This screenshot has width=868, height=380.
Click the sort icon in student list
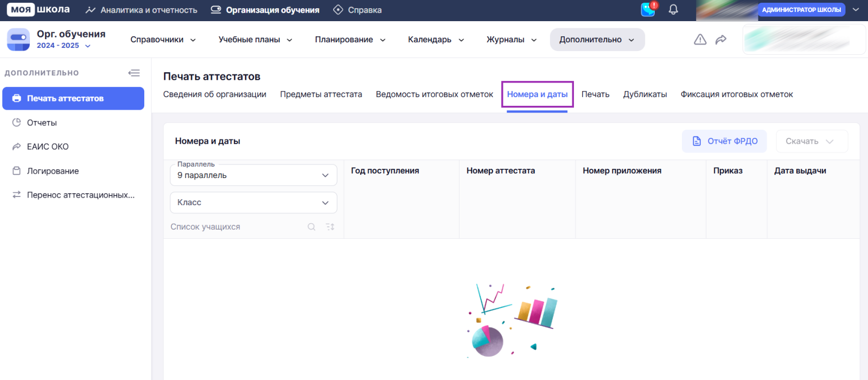pyautogui.click(x=330, y=227)
